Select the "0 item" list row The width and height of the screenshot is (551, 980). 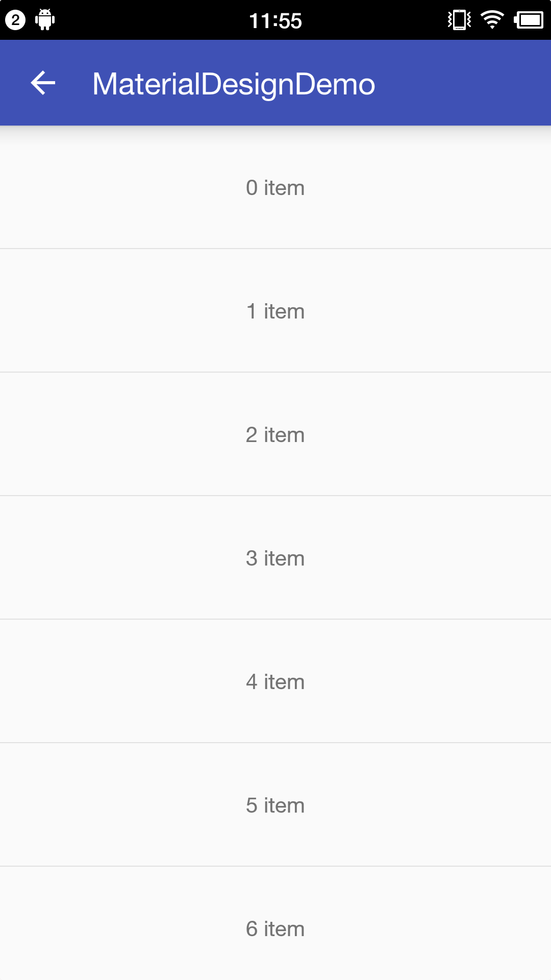[275, 188]
